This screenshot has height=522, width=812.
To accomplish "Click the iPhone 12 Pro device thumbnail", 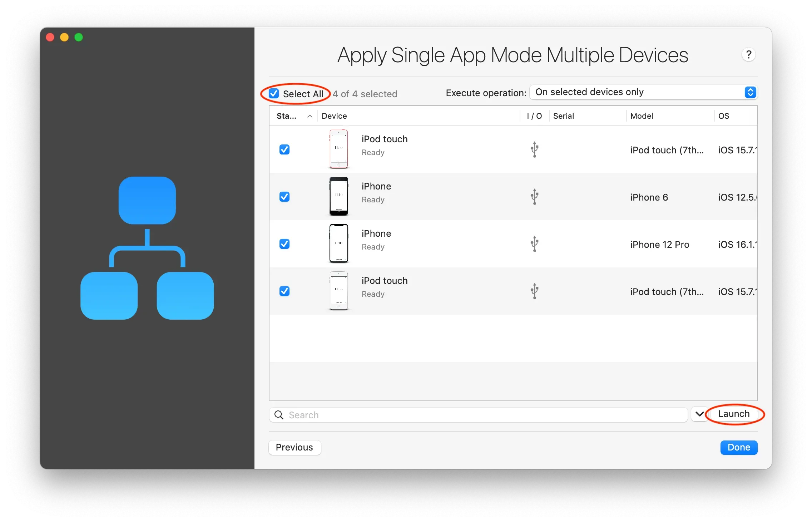I will point(338,243).
